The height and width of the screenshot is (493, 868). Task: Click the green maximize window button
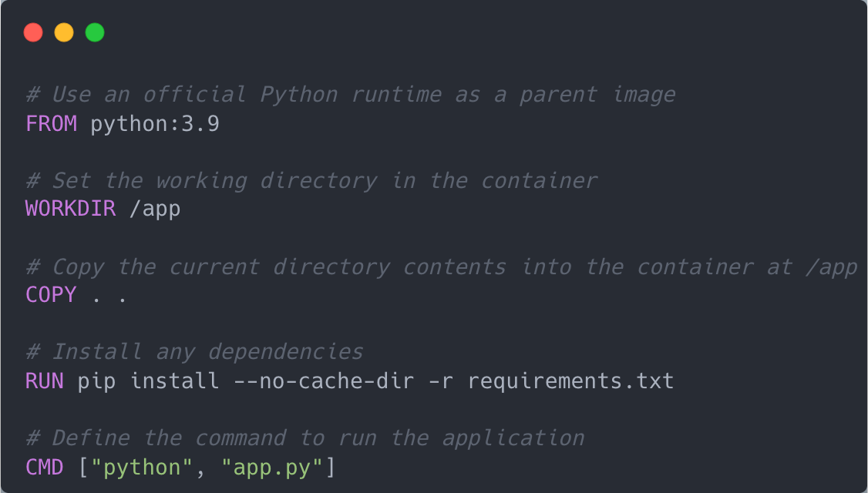coord(95,32)
